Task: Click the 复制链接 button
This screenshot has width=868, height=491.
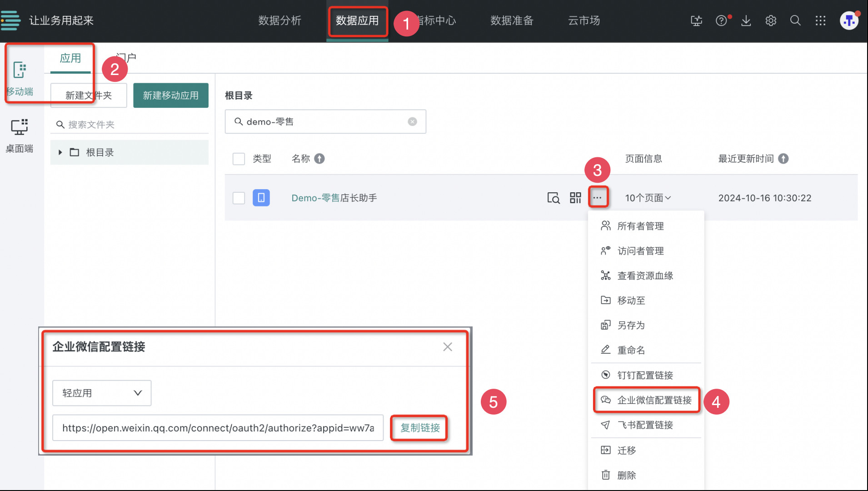Action: [419, 428]
